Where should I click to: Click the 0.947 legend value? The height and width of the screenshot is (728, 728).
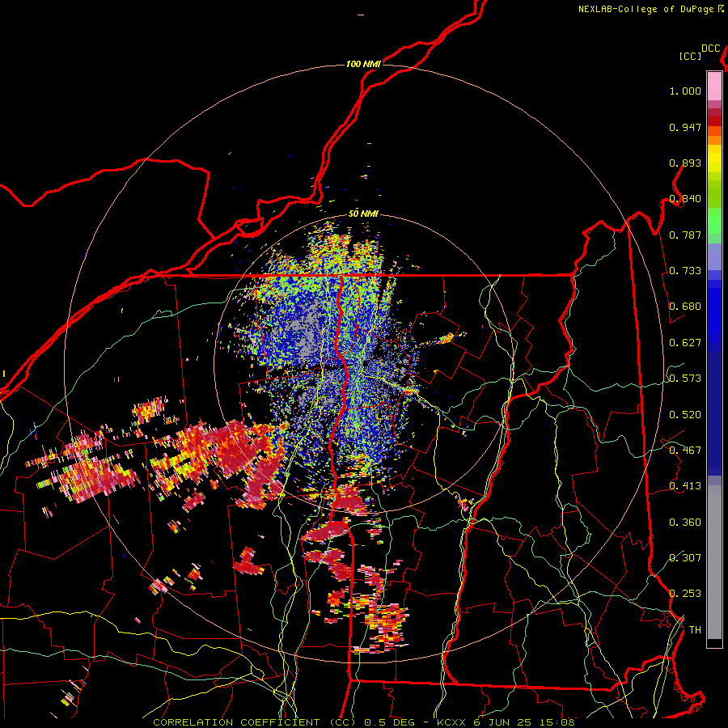point(685,127)
